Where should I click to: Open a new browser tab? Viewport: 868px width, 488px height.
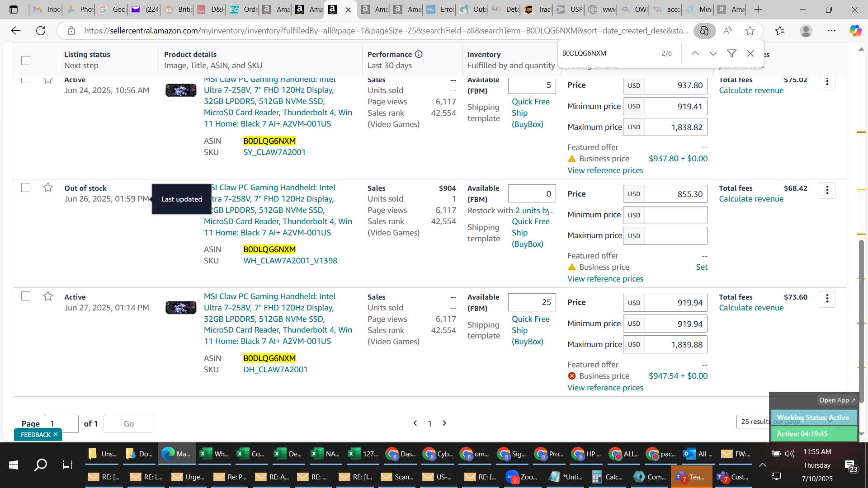pos(758,9)
